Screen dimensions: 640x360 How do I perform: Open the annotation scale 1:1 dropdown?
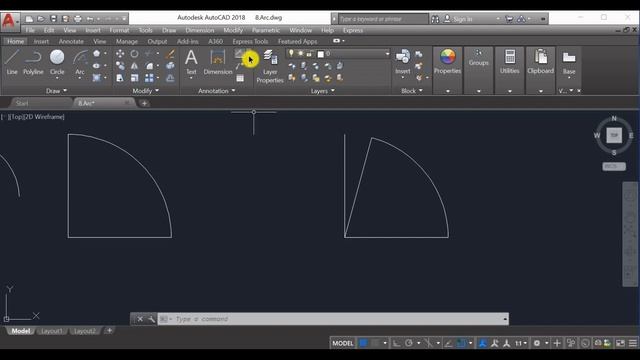[520, 343]
